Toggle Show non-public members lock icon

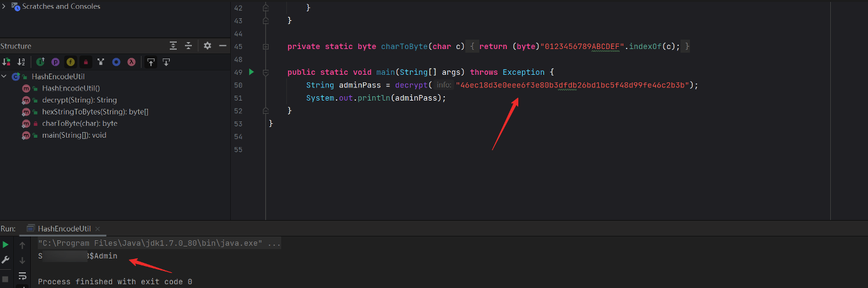pos(86,62)
